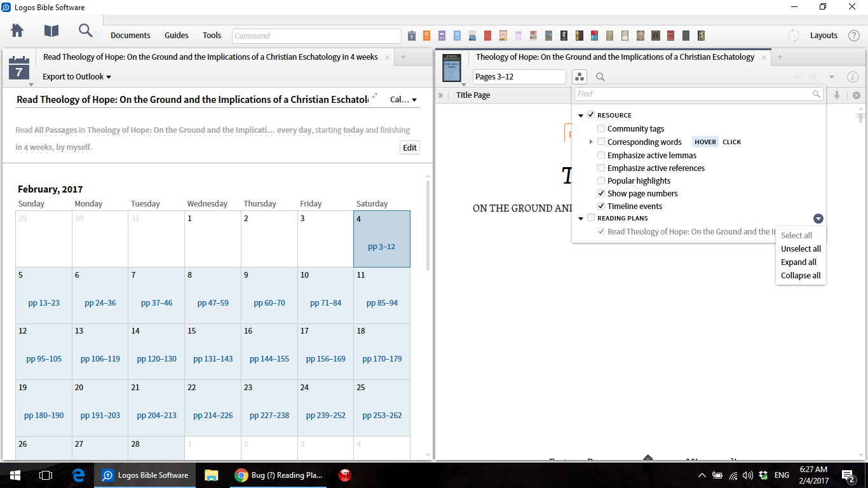Open the Guides menu
Viewport: 868px width, 488px height.
coord(177,36)
